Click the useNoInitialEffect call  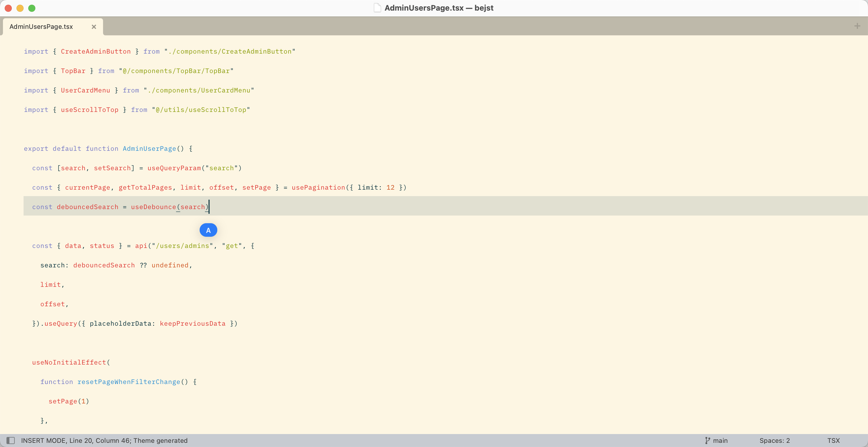pyautogui.click(x=69, y=362)
